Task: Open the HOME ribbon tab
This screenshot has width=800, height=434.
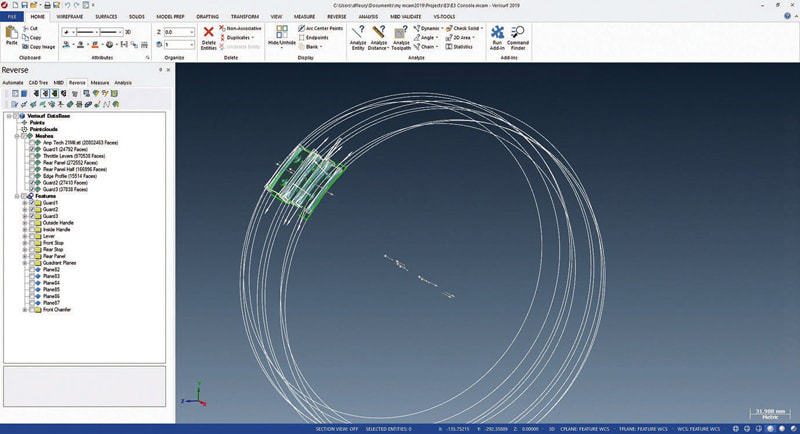Action: pyautogui.click(x=37, y=16)
